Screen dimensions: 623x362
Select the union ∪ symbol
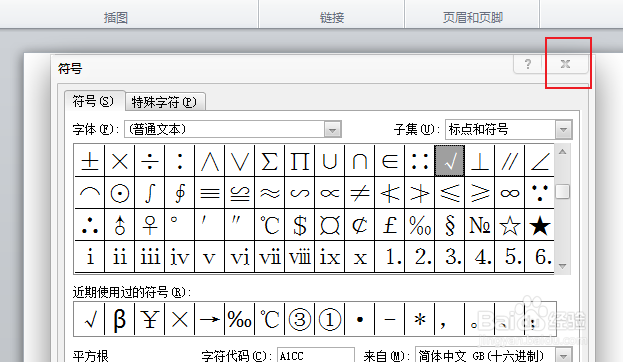coord(330,161)
